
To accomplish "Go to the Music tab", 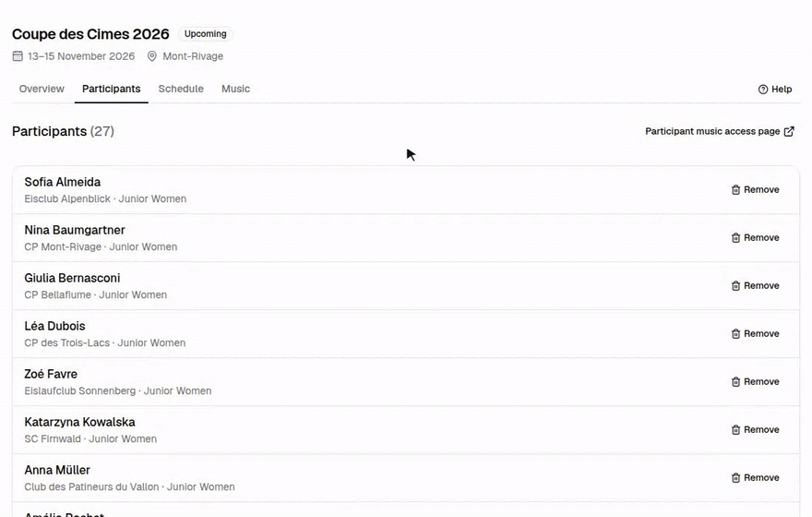I will click(x=235, y=89).
